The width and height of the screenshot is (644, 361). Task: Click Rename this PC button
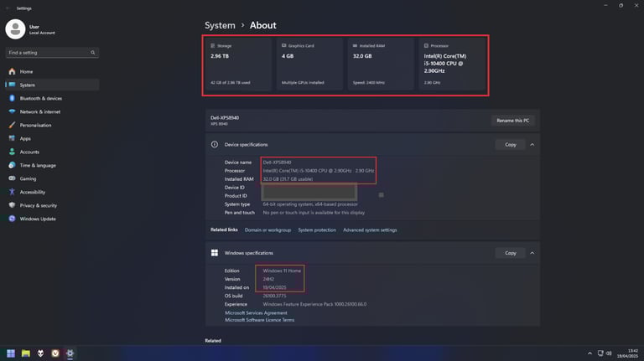512,121
